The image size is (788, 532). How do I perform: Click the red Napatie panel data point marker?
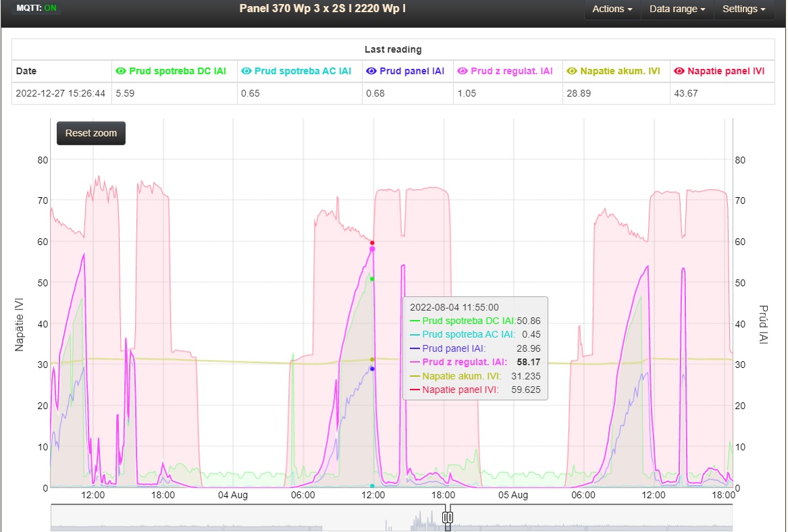(x=372, y=242)
